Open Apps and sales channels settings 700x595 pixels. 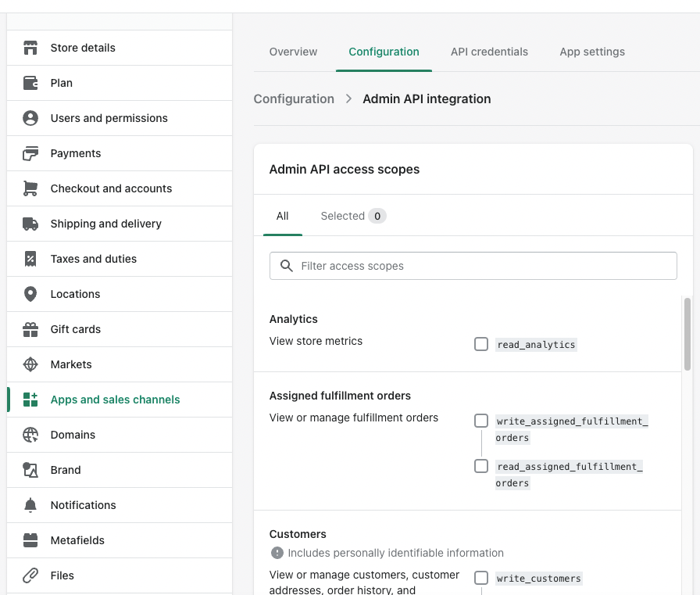pyautogui.click(x=115, y=400)
